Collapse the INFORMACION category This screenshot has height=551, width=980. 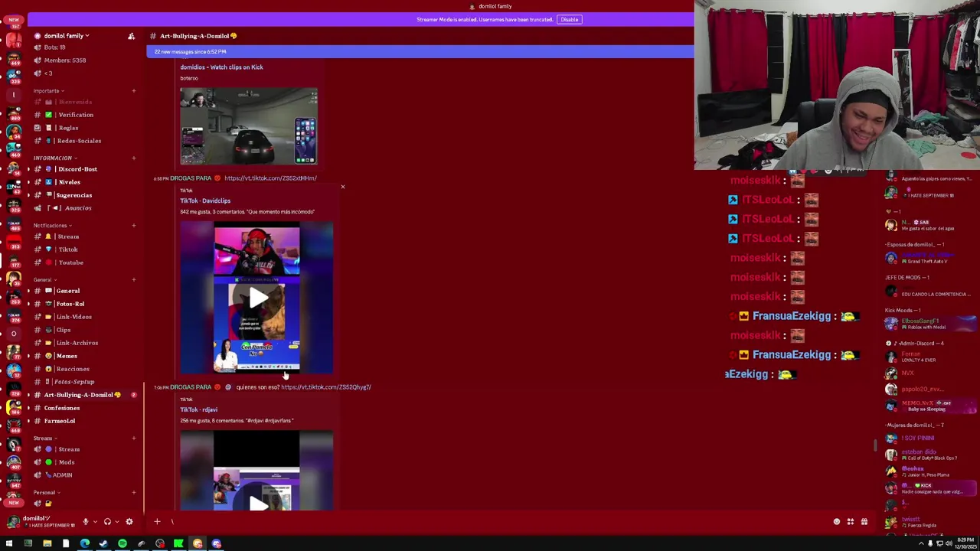[54, 158]
